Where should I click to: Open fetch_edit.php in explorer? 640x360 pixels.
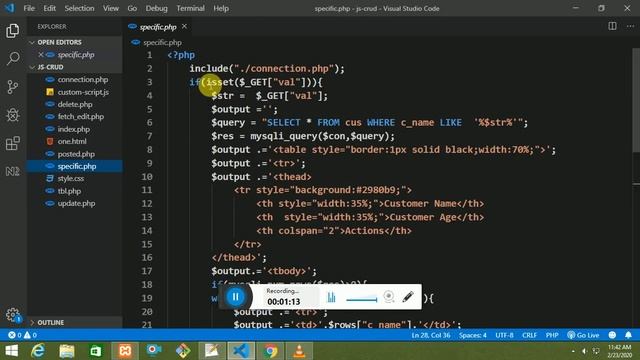pos(80,116)
